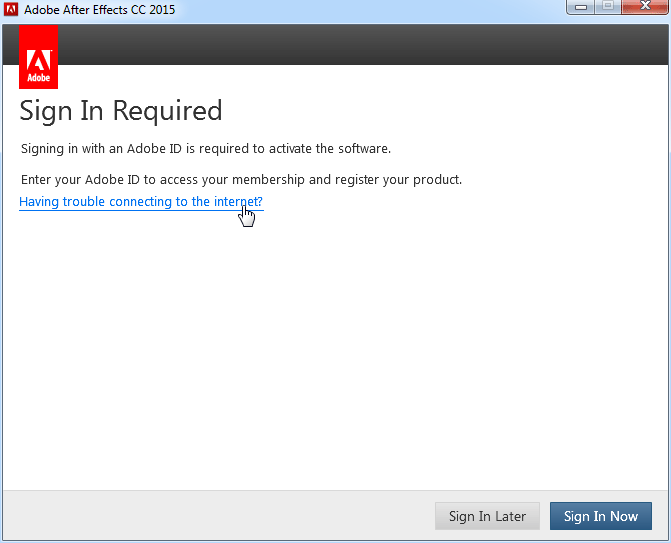The height and width of the screenshot is (543, 671).
Task: Close the Sign In Required dialog window
Action: (645, 7)
